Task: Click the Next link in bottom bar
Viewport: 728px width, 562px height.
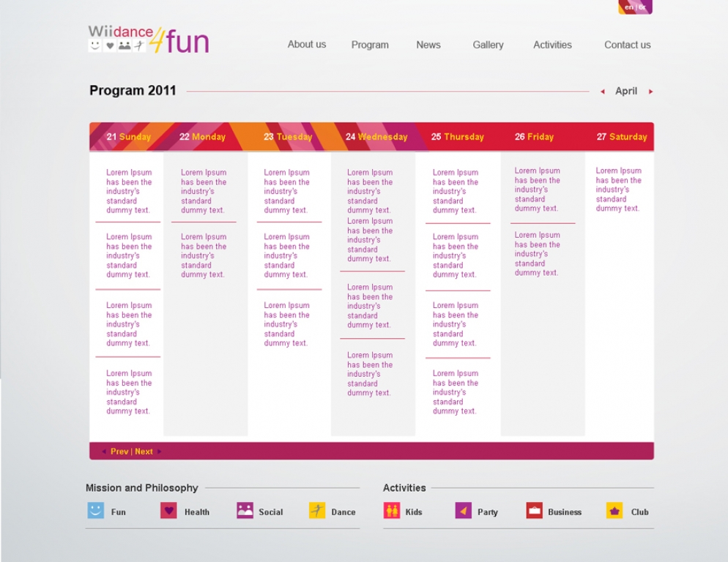Action: pyautogui.click(x=144, y=452)
